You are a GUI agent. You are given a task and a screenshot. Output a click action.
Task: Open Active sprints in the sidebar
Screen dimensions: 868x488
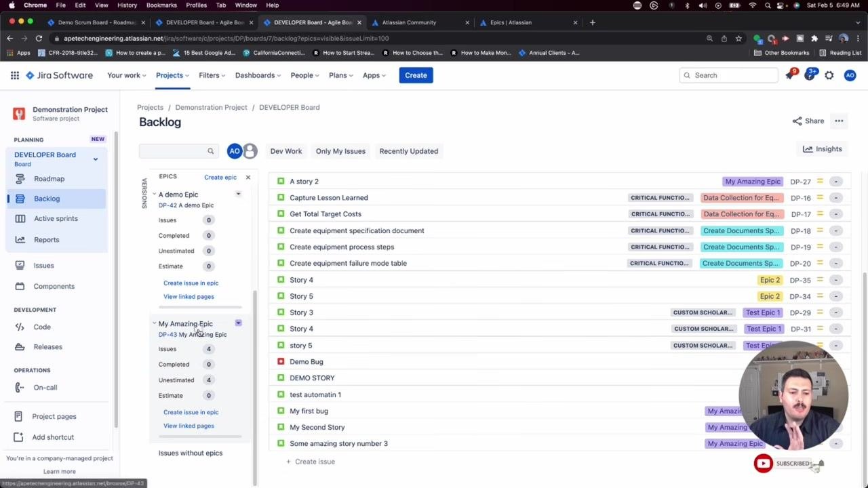pyautogui.click(x=56, y=219)
